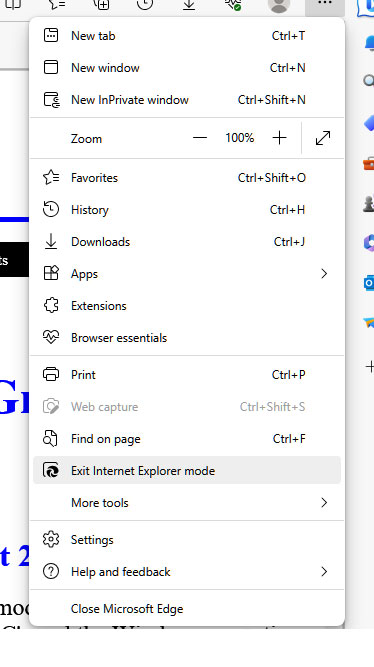Open the profile avatar in the toolbar

click(x=279, y=5)
